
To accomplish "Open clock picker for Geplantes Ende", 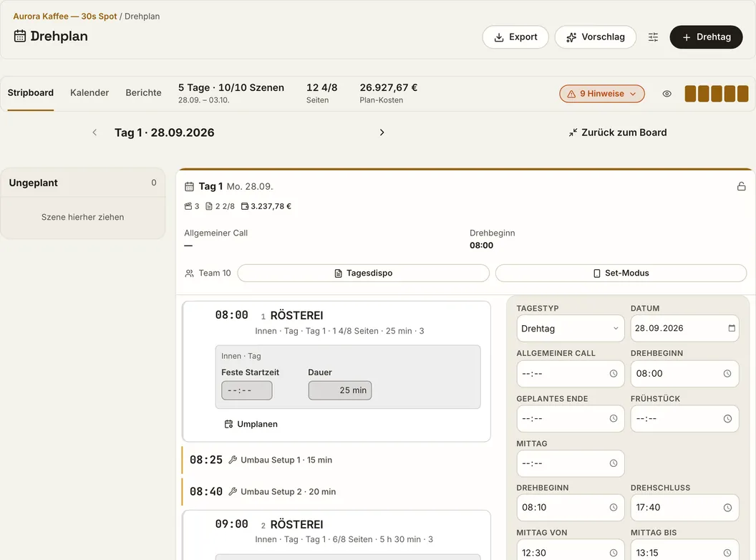I will click(614, 419).
